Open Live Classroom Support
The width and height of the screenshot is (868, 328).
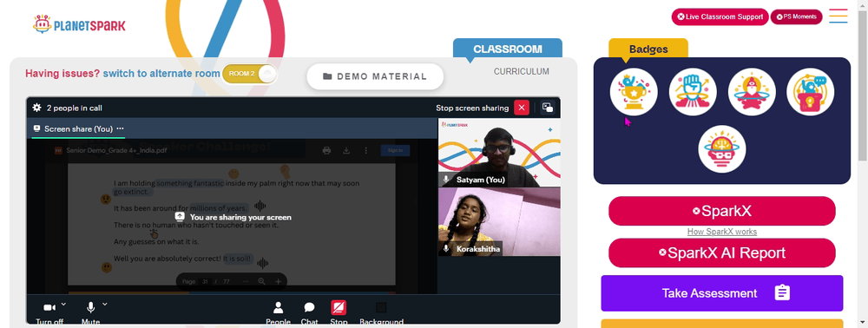tap(720, 16)
